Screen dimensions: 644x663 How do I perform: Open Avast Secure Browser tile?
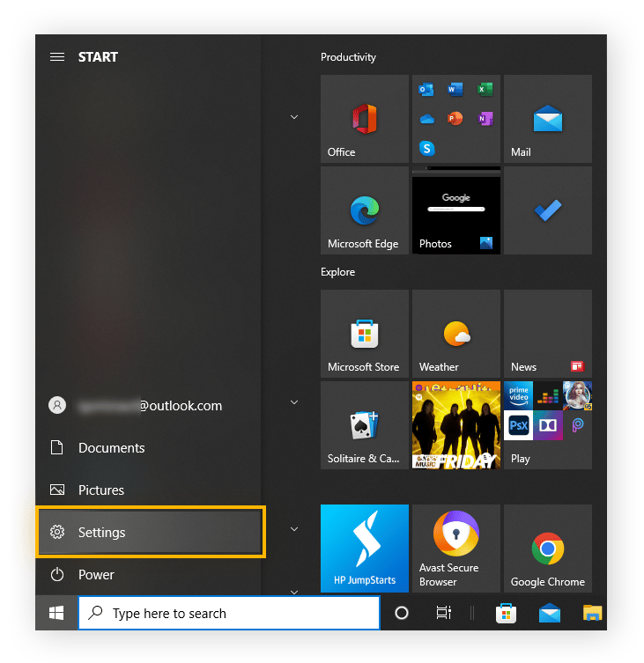tap(455, 549)
